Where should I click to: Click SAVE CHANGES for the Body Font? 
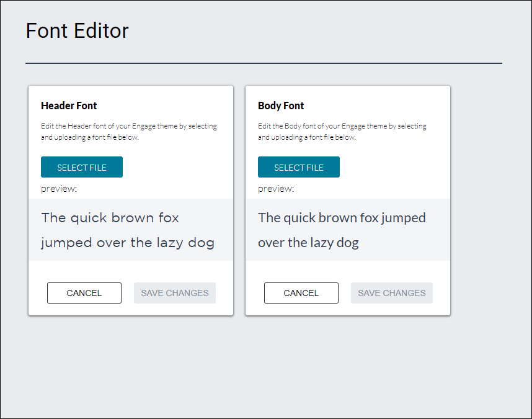(x=391, y=292)
